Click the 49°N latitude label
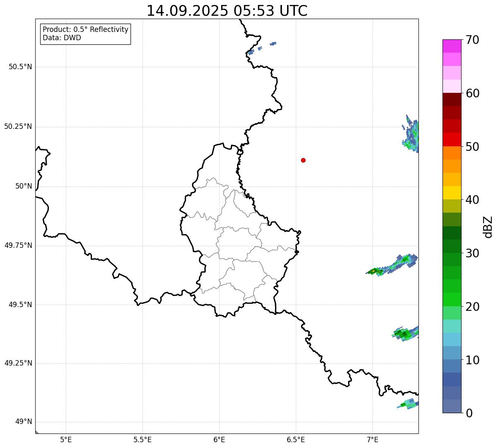The image size is (498, 448). coord(24,422)
